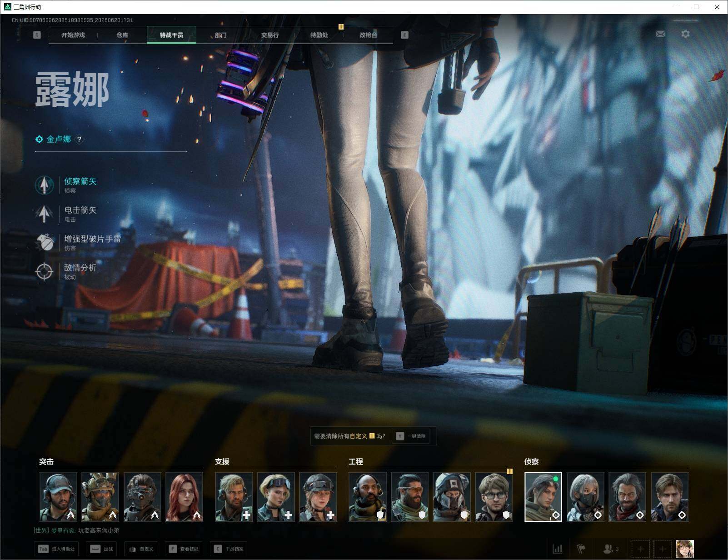Viewport: 728px width, 560px height.
Task: Open the flags icon in bottom bar
Action: click(581, 549)
